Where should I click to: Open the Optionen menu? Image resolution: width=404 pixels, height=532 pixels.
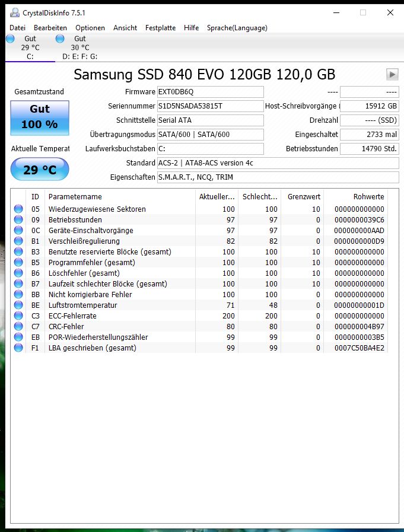coord(90,28)
